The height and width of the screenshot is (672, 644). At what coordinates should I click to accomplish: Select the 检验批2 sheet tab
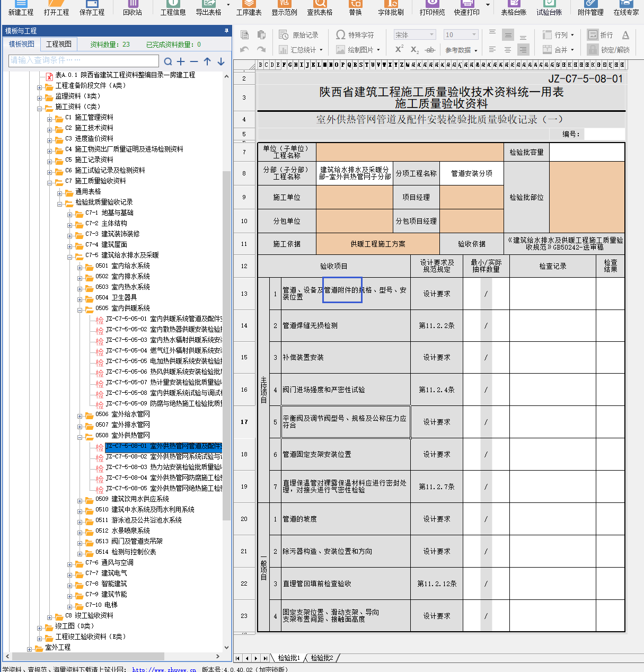click(x=322, y=658)
